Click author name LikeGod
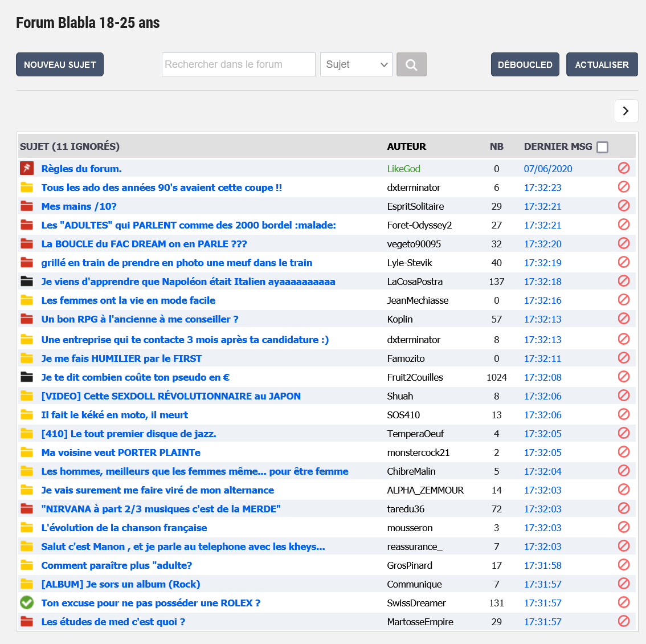 click(403, 169)
